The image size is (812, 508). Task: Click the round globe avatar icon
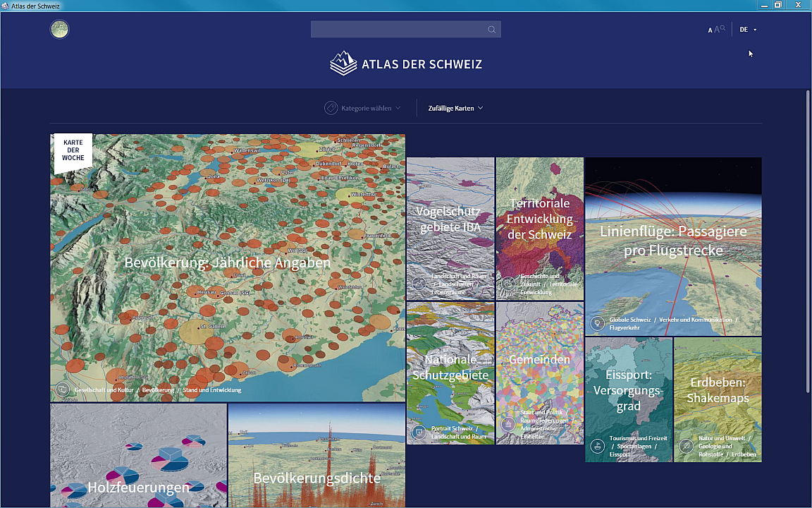point(59,29)
